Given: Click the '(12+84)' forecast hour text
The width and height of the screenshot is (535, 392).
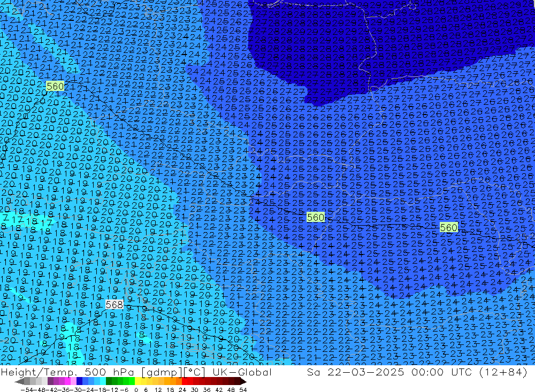Looking at the screenshot, I should point(503,372).
